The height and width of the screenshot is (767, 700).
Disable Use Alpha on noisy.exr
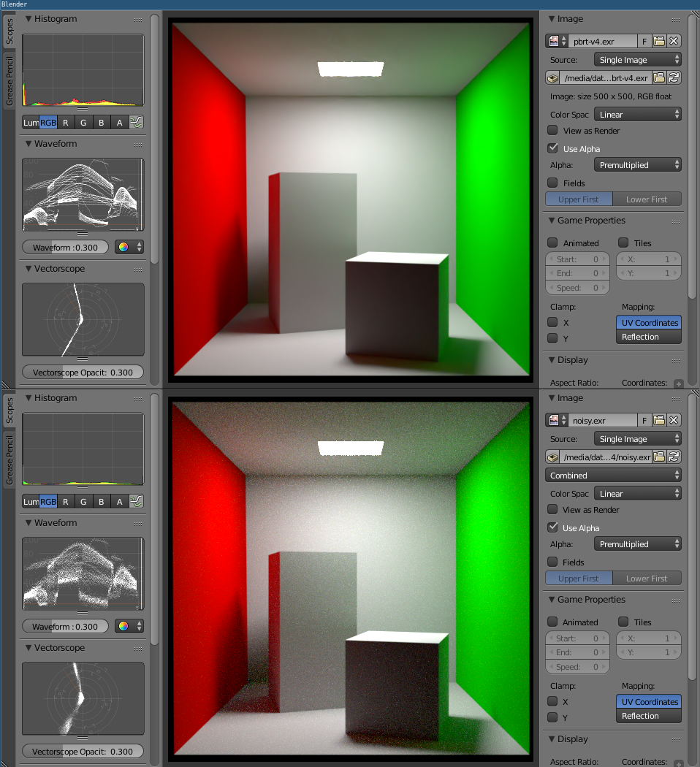(552, 527)
